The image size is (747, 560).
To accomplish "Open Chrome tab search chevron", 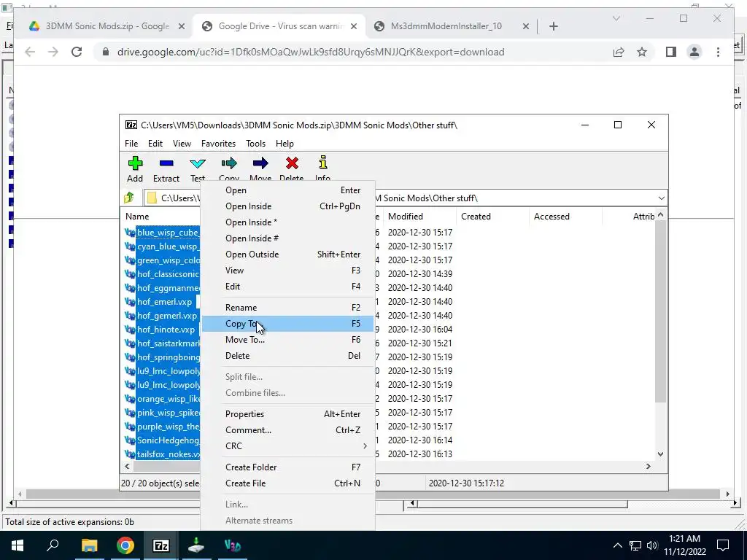I will tap(616, 18).
